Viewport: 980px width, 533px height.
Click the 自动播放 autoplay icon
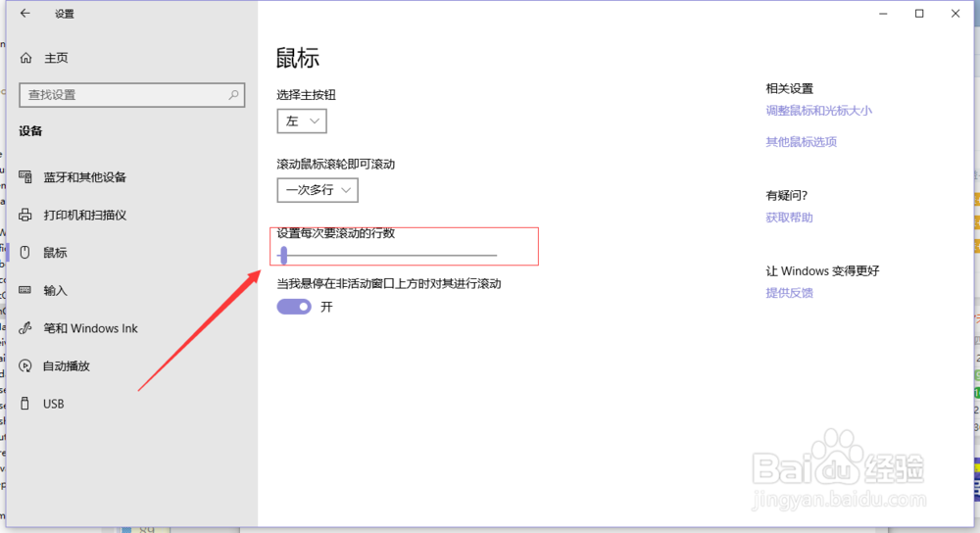point(25,365)
